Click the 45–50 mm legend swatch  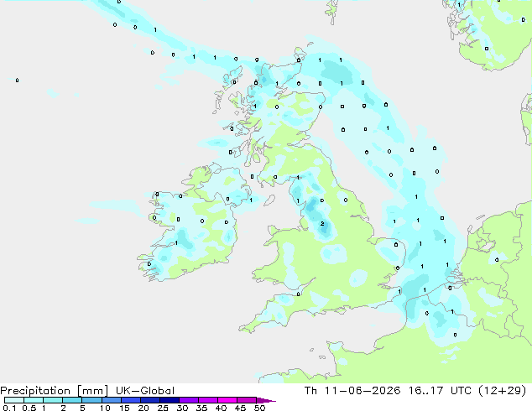click(247, 400)
